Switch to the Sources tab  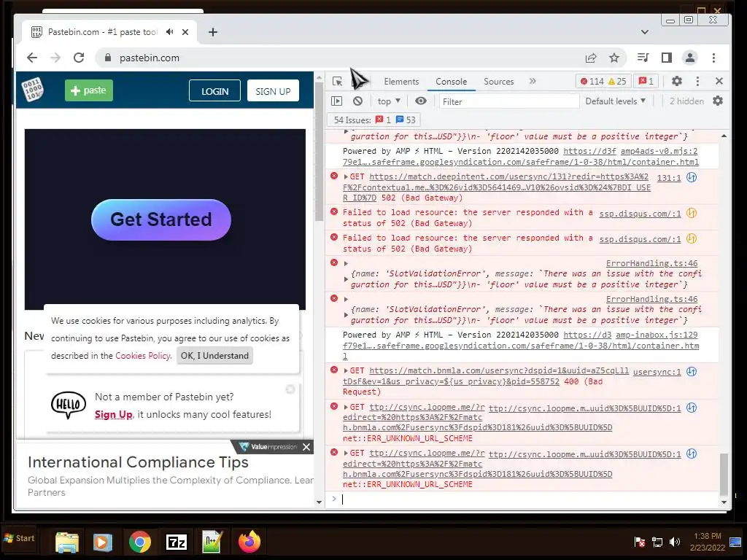tap(499, 82)
